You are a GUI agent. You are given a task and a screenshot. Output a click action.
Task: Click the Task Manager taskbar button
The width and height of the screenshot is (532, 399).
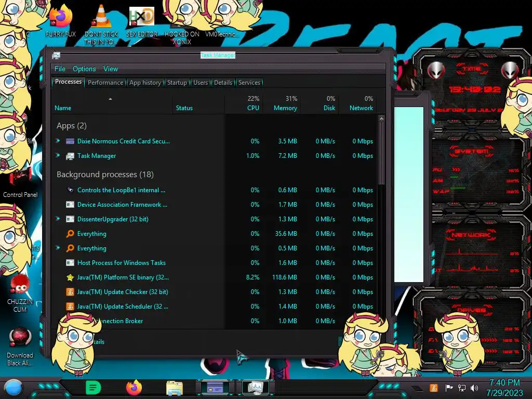coord(255,388)
